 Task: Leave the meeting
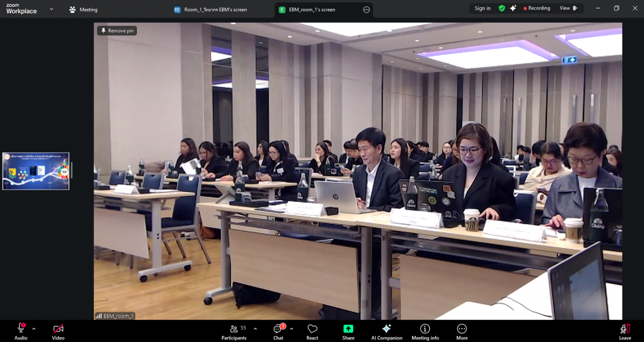tap(625, 330)
